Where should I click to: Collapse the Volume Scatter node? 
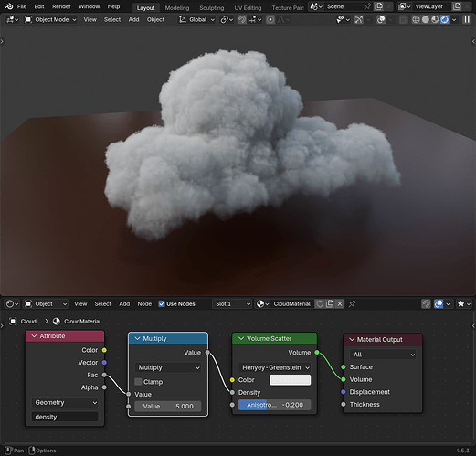241,338
